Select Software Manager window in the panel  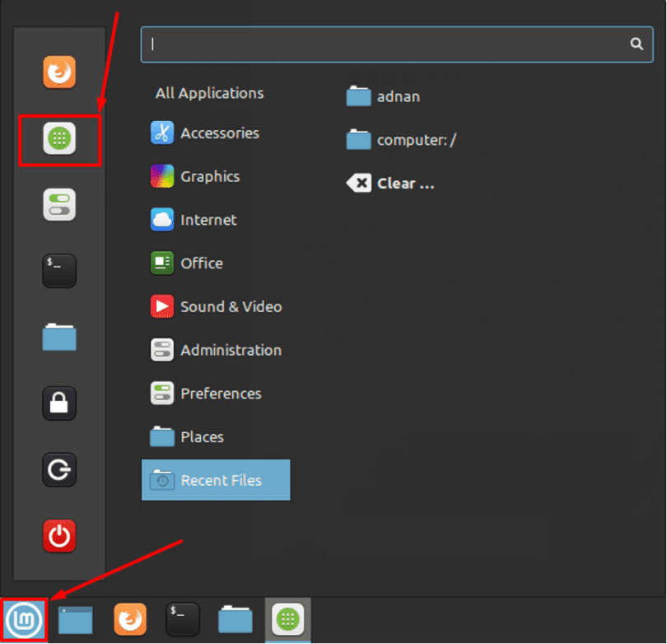[288, 619]
